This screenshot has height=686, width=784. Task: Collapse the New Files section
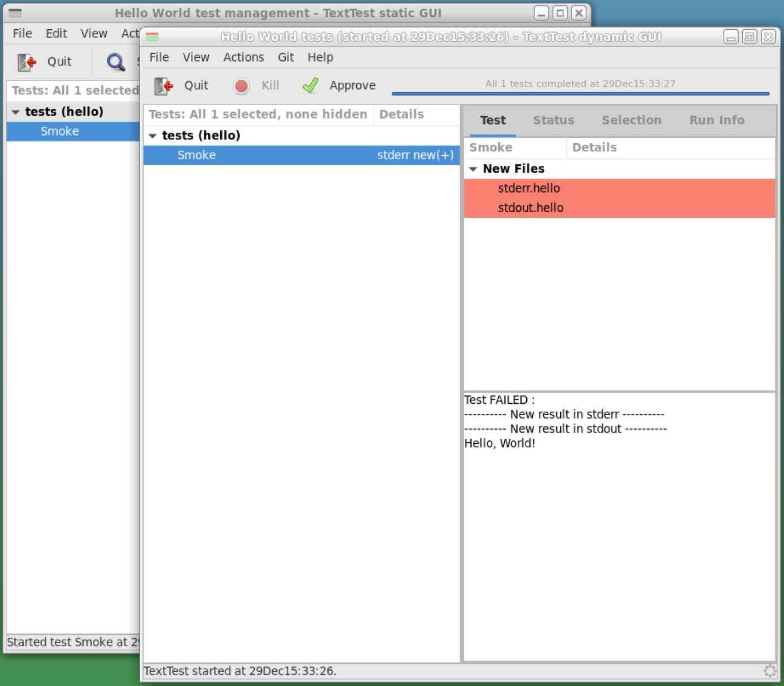(x=473, y=169)
